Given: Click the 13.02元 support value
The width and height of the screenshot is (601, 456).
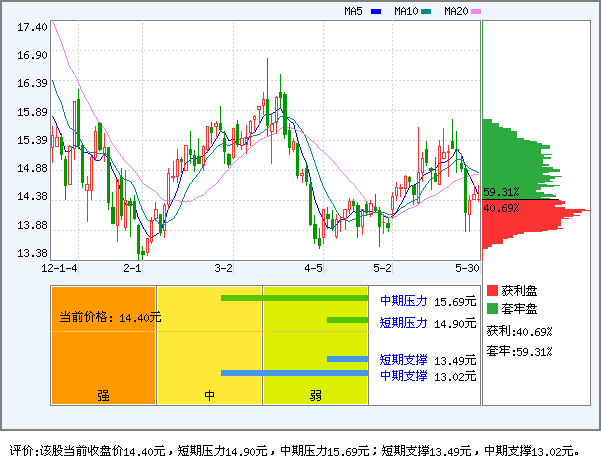Looking at the screenshot, I should pos(455,377).
